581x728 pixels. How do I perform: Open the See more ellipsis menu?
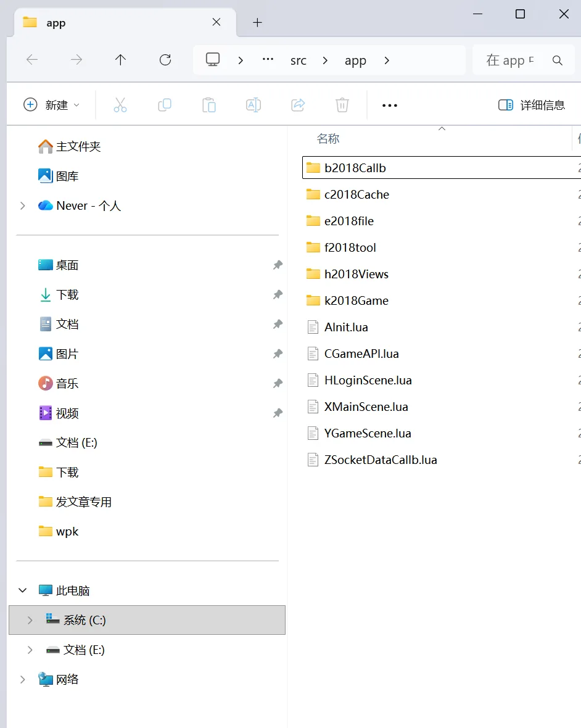click(x=389, y=105)
